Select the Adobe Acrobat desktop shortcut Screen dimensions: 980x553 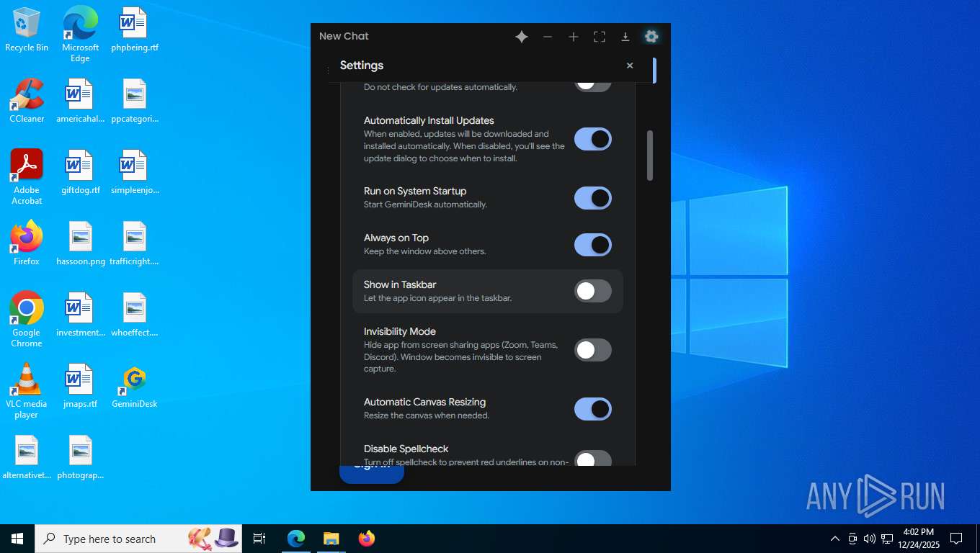27,177
